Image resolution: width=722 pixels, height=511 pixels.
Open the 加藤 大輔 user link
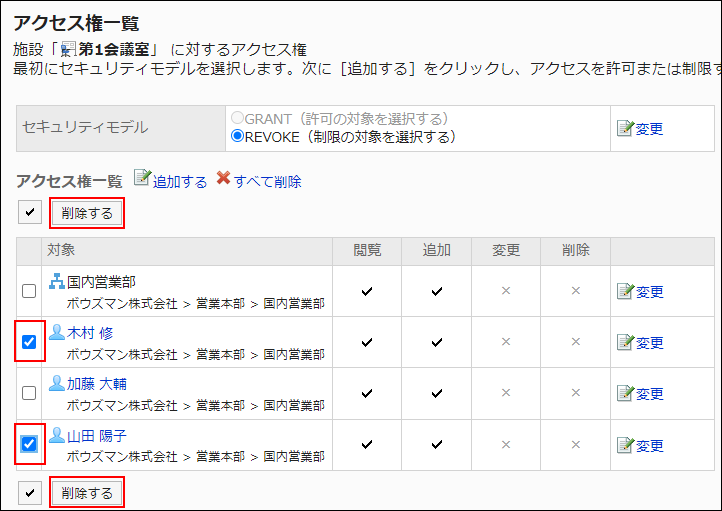[x=97, y=384]
